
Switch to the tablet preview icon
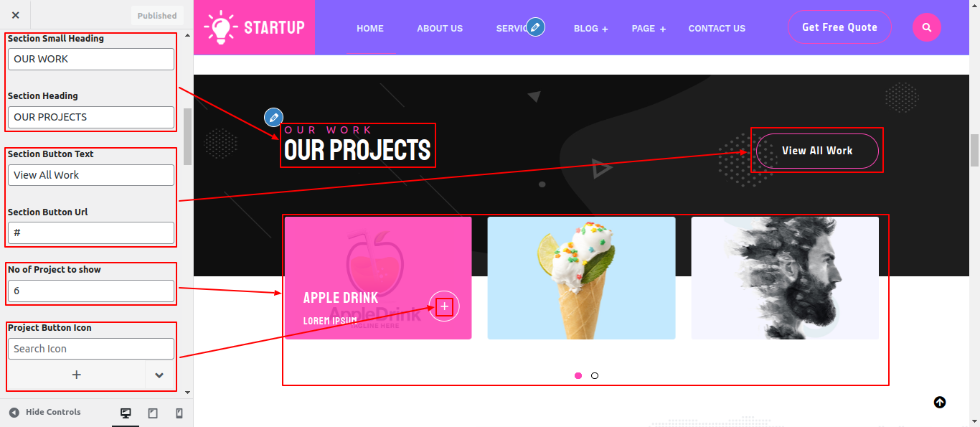153,413
